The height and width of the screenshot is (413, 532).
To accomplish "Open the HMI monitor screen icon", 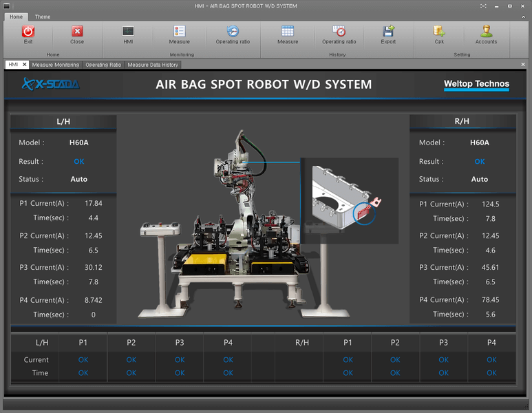I will pyautogui.click(x=128, y=32).
